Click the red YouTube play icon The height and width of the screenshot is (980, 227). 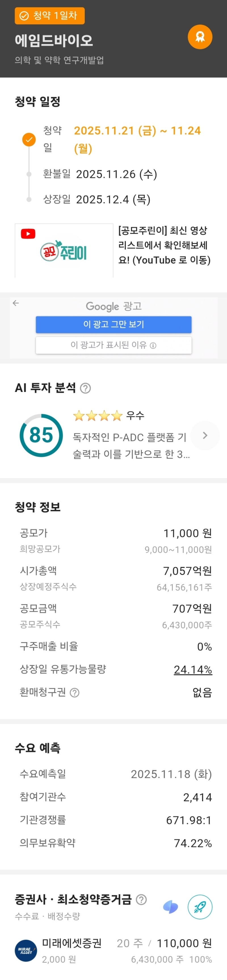[x=28, y=234]
